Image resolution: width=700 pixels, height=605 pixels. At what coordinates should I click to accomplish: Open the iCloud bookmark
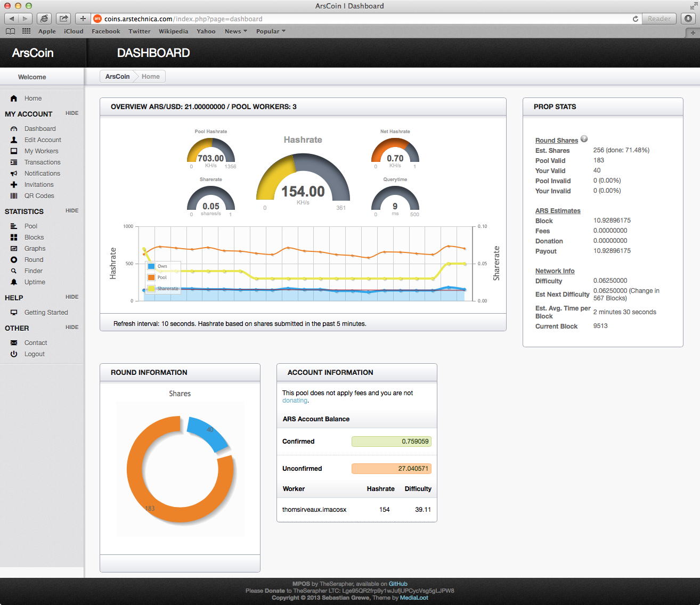[74, 31]
